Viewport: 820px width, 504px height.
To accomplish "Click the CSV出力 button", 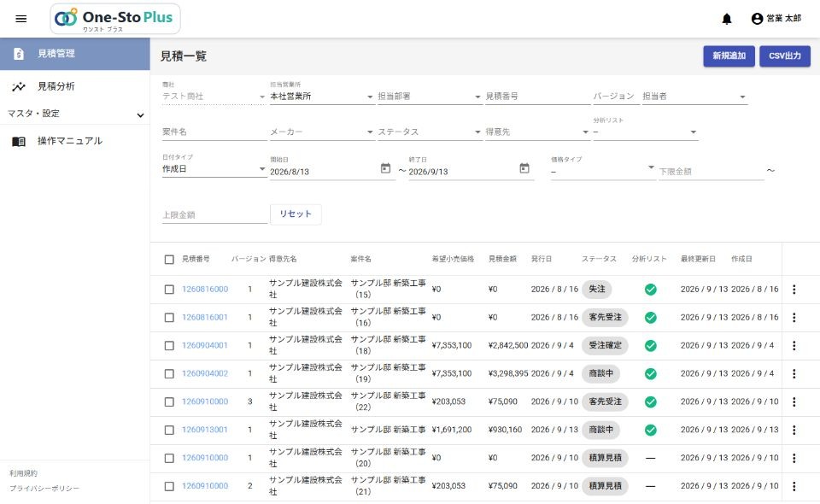I will [785, 56].
